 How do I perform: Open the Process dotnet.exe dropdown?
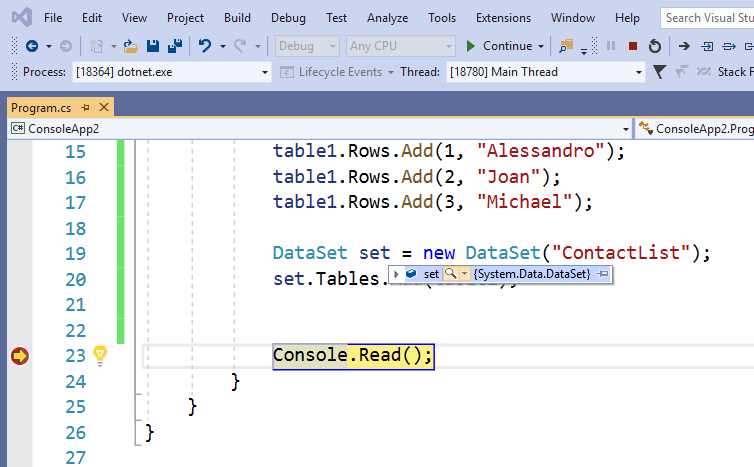click(x=264, y=73)
